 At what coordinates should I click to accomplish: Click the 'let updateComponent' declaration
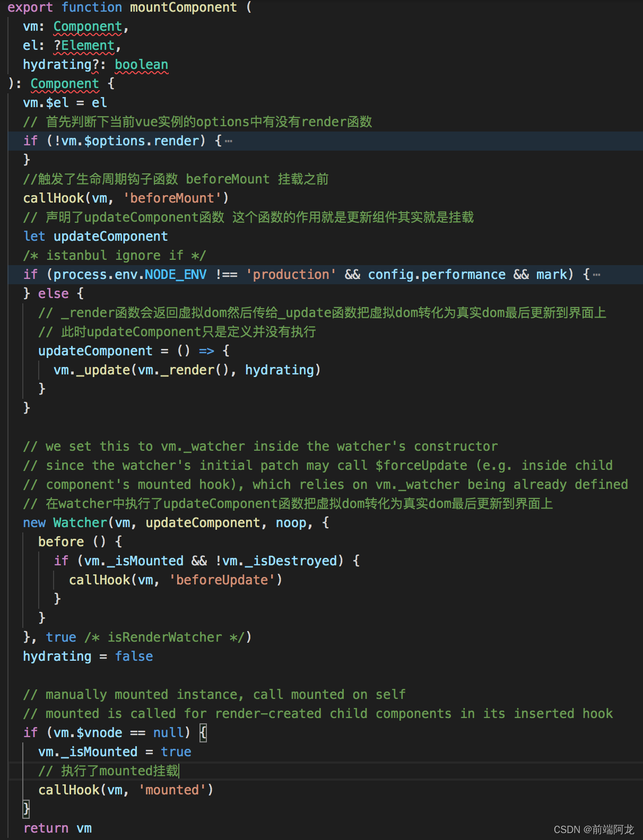95,237
